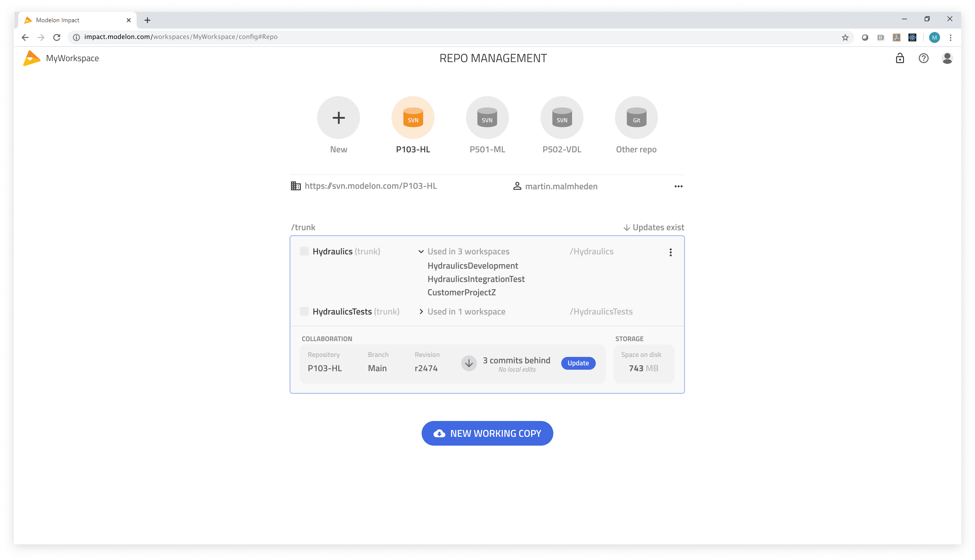Screen dimensions: 975x560
Task: Click the user icon beside martin.malmheden
Action: 517,186
